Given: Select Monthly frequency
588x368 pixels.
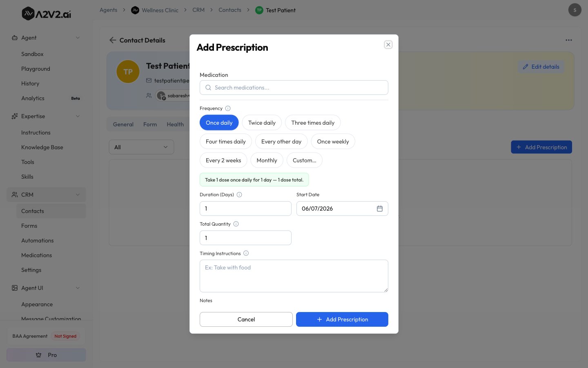Looking at the screenshot, I should pyautogui.click(x=267, y=160).
